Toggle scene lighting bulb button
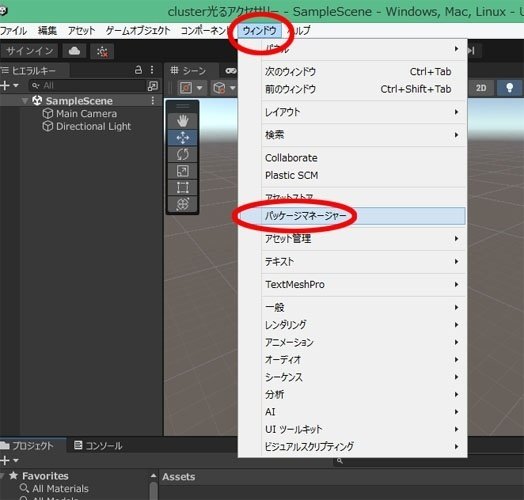 pyautogui.click(x=509, y=88)
